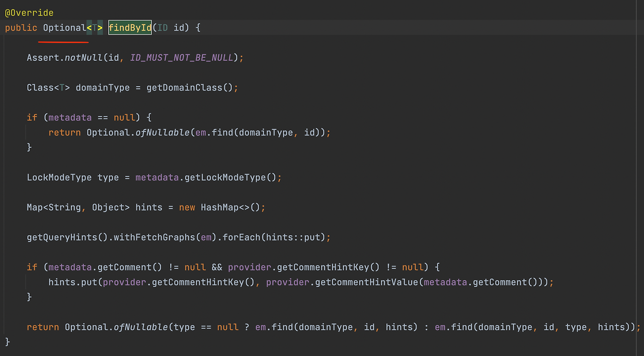The width and height of the screenshot is (644, 356).
Task: Click em.find(domainType, id, hints) call
Action: click(336, 327)
